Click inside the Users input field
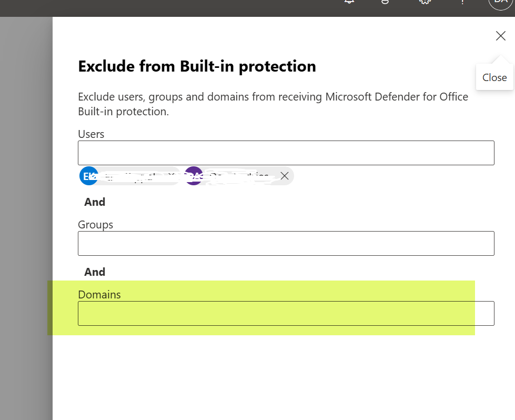 (x=286, y=153)
